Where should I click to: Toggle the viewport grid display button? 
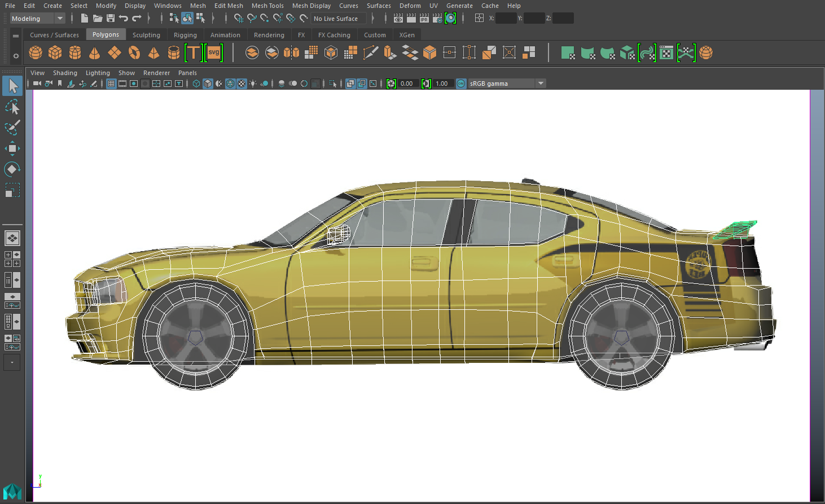[111, 84]
